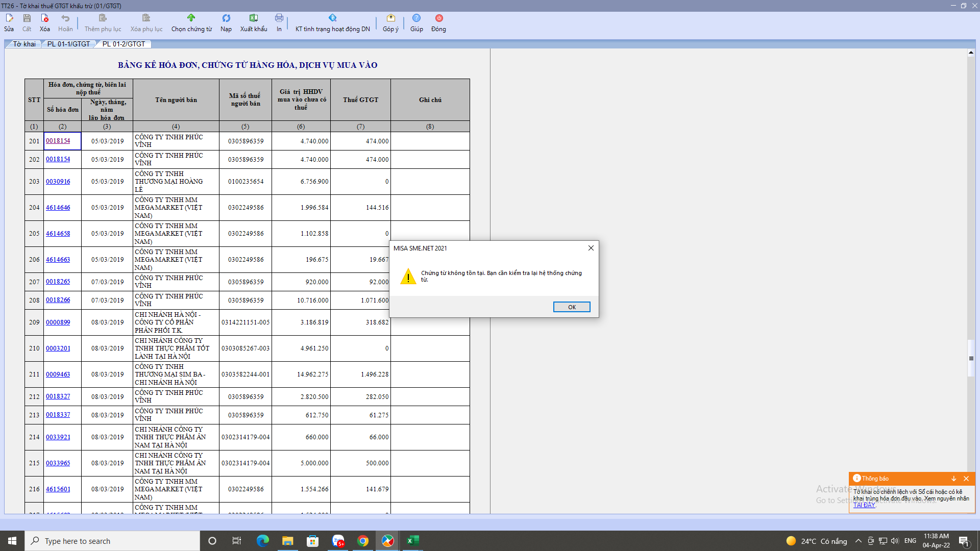The image size is (980, 551).
Task: Open the Góp ý feedback icon
Action: (x=390, y=23)
